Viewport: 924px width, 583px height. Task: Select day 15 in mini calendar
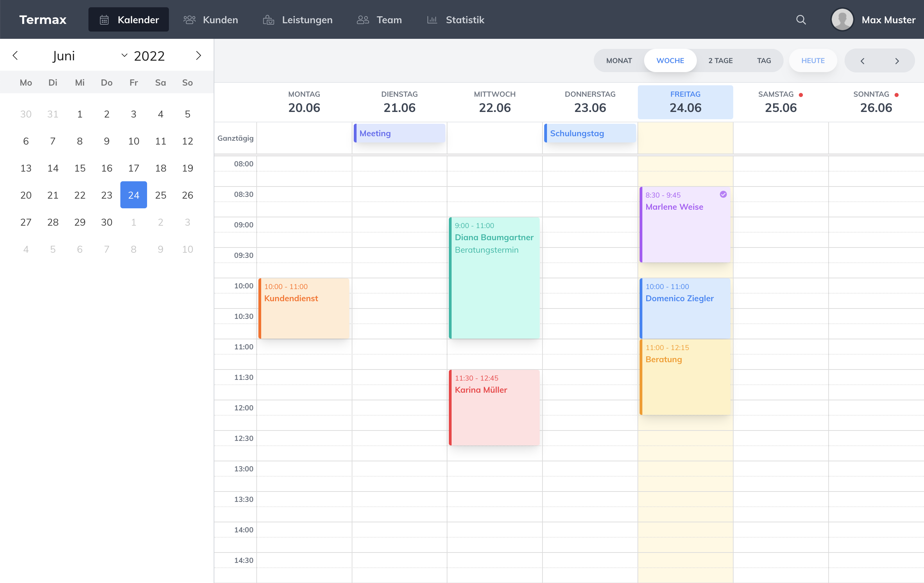tap(80, 168)
